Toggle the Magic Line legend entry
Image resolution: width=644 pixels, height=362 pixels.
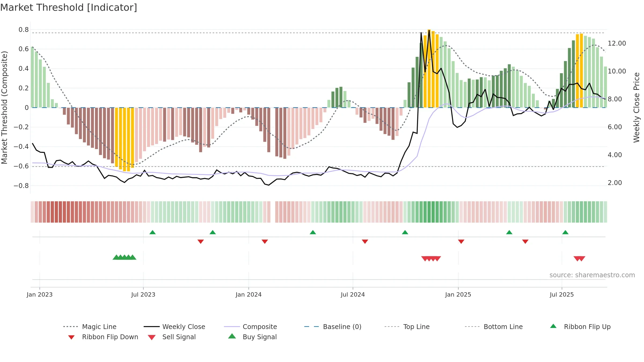pos(90,327)
